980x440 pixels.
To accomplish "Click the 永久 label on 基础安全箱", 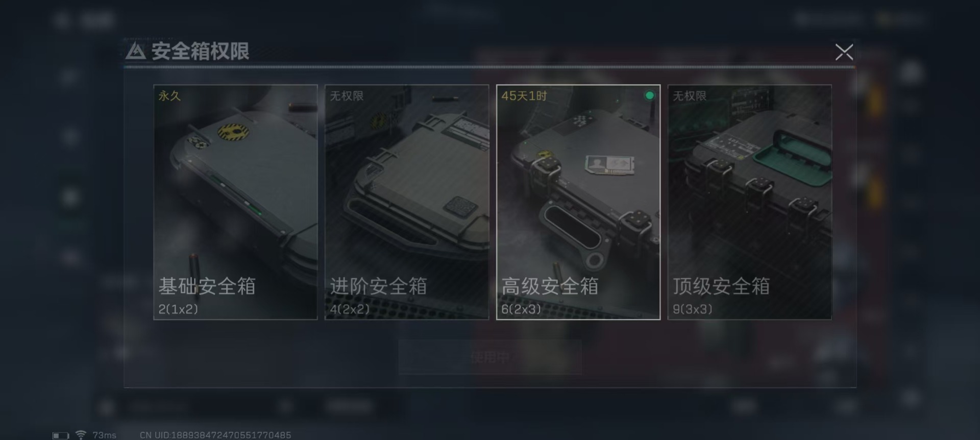I will point(169,96).
